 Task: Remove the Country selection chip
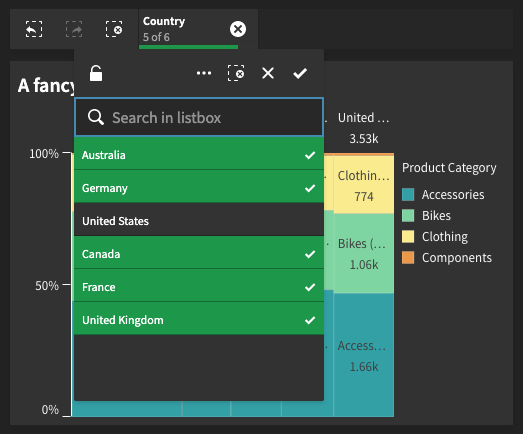coord(238,29)
